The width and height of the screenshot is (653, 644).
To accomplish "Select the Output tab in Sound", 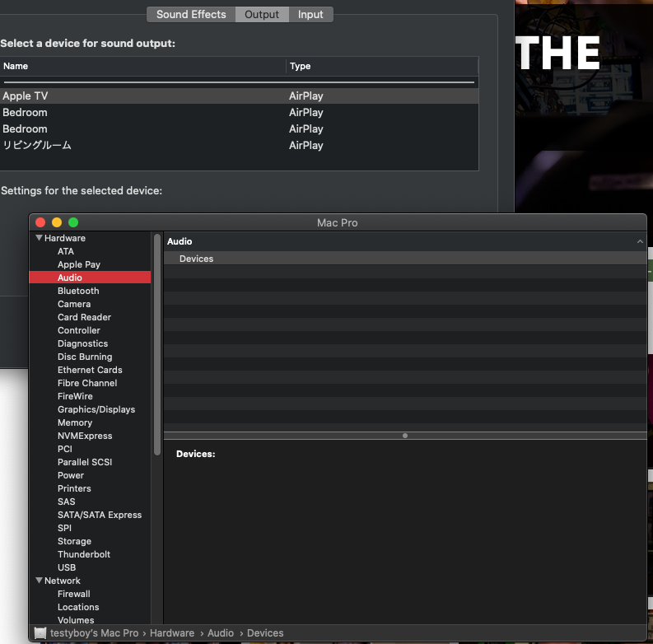I will pos(262,15).
